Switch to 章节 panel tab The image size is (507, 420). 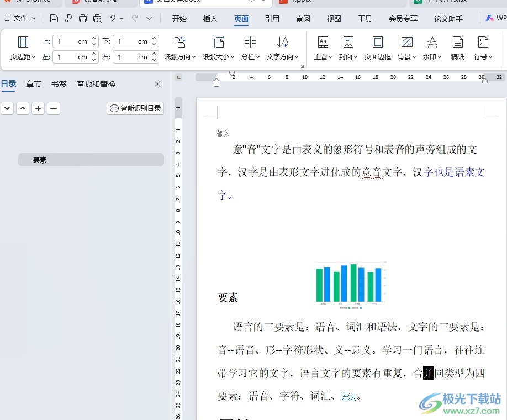coord(34,84)
